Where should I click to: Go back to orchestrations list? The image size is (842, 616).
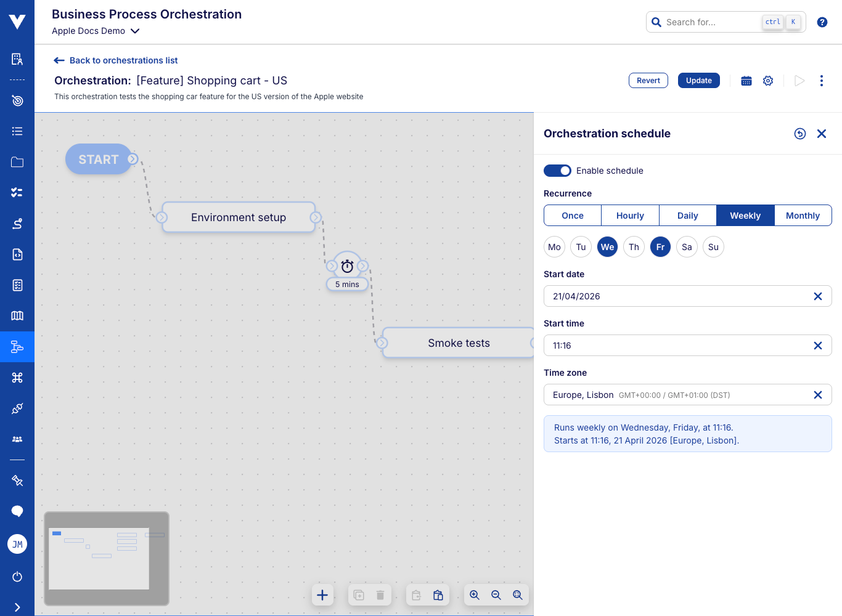point(116,60)
